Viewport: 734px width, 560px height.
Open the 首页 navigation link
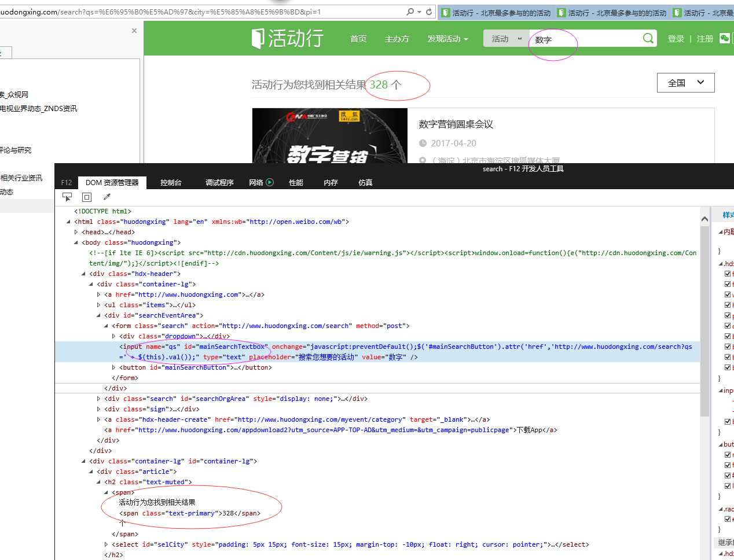(x=358, y=39)
